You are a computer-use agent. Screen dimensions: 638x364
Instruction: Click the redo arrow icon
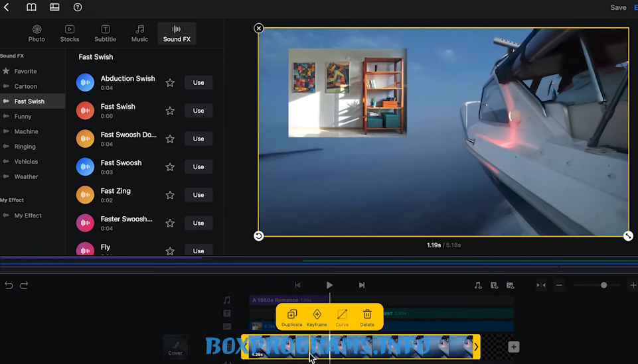point(24,285)
